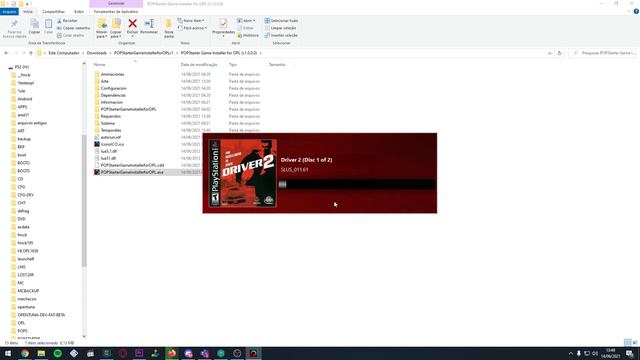Select the CFG-DEV folder in tree
The image size is (640, 360).
pyautogui.click(x=25, y=195)
